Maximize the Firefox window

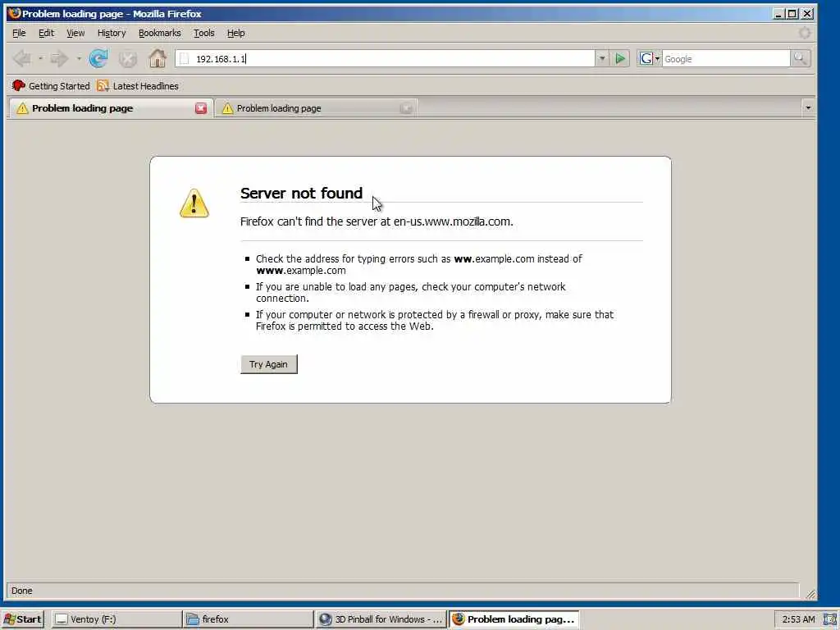(x=792, y=13)
